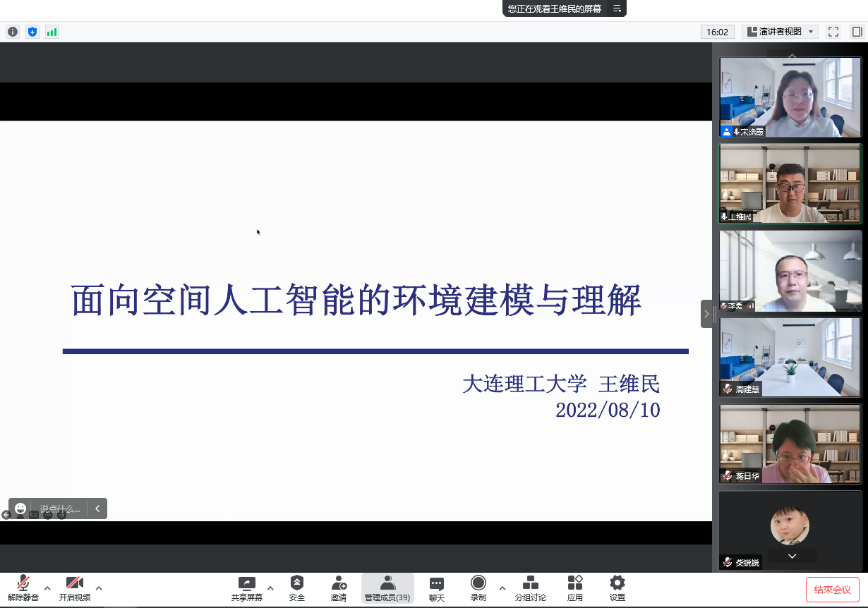Open Manage Members (管理成员) panel
This screenshot has width=868, height=608.
tap(387, 588)
